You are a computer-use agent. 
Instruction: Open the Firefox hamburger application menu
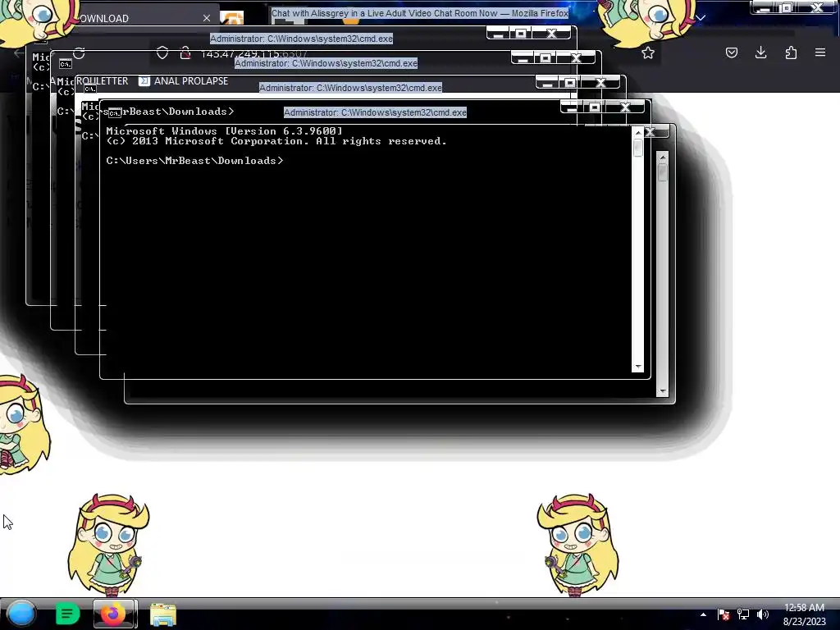click(x=820, y=52)
